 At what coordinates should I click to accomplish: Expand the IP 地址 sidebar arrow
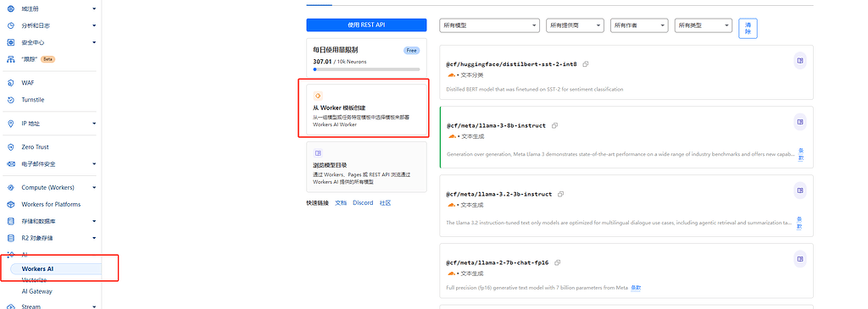point(95,124)
